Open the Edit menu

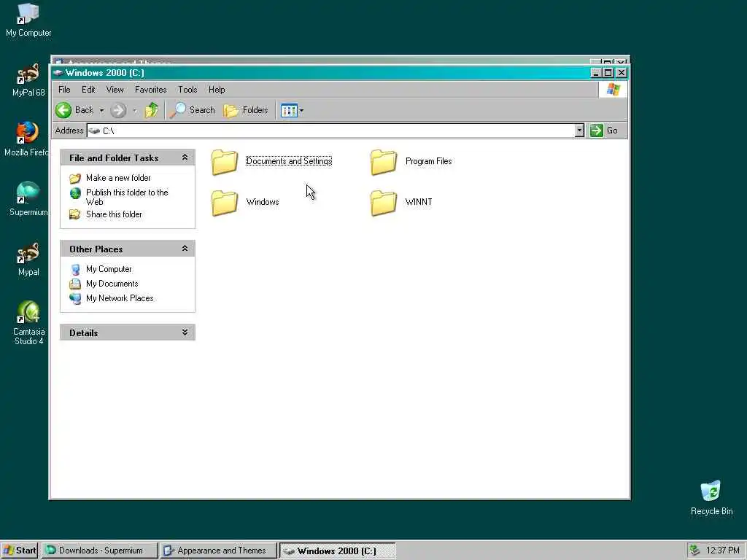[88, 90]
